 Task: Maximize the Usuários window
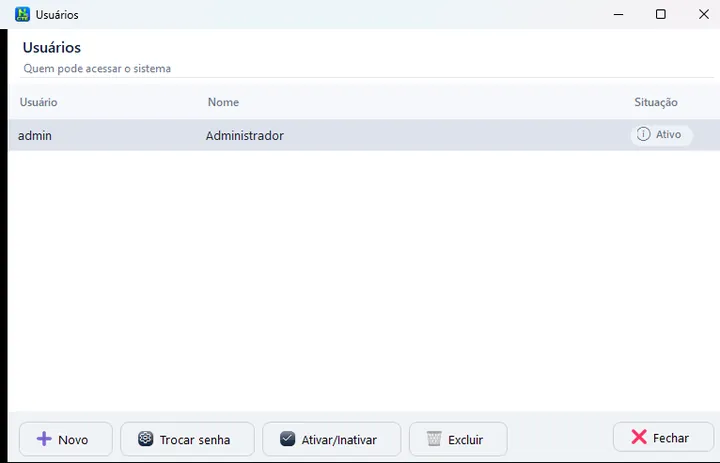coord(661,14)
